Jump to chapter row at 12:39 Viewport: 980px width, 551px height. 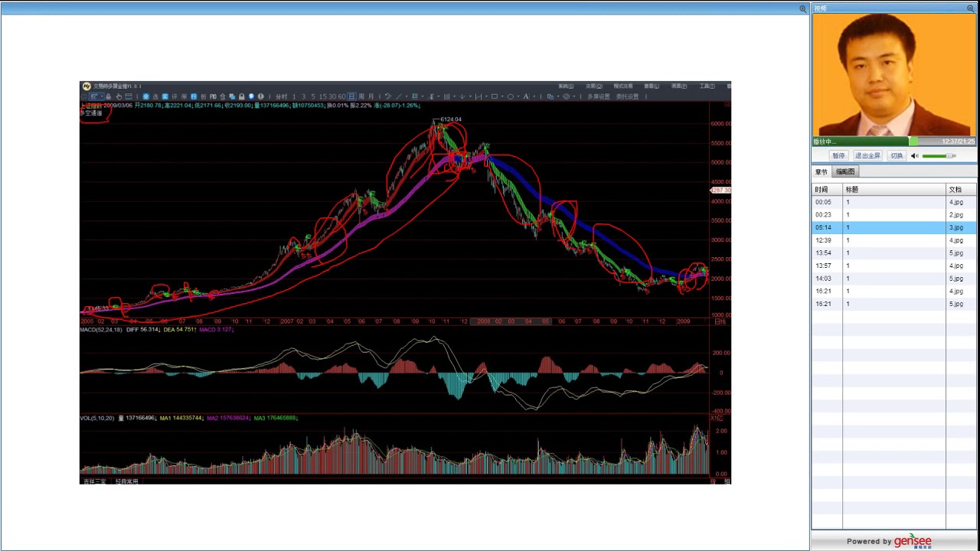[894, 240]
